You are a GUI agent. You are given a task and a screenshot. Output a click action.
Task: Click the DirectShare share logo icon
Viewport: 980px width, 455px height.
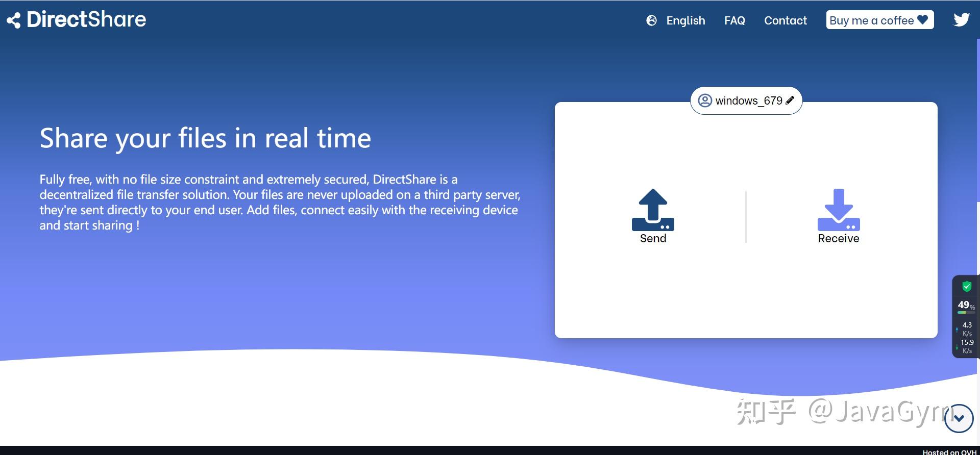pyautogui.click(x=14, y=20)
